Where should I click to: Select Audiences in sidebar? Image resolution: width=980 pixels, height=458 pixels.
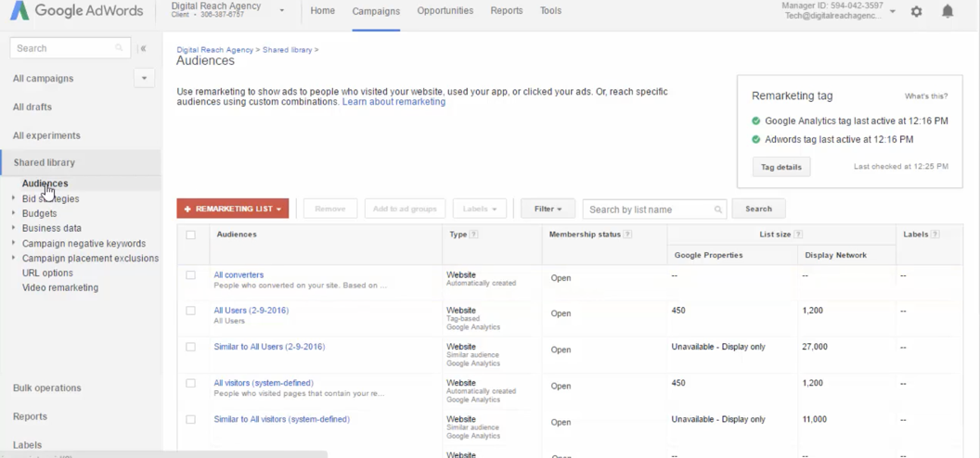[45, 184]
